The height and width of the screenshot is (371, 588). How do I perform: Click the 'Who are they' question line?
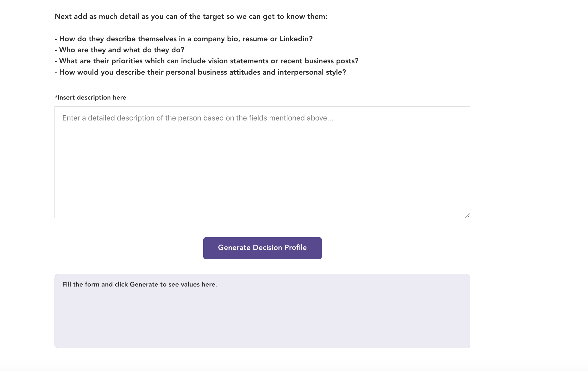point(121,50)
